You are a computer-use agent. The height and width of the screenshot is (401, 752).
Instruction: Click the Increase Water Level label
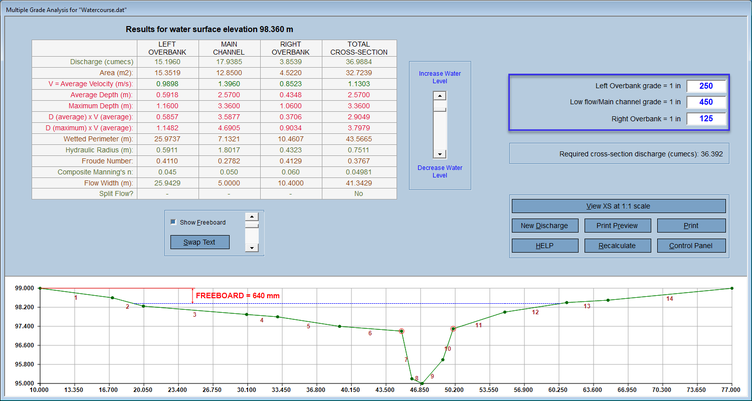[440, 77]
